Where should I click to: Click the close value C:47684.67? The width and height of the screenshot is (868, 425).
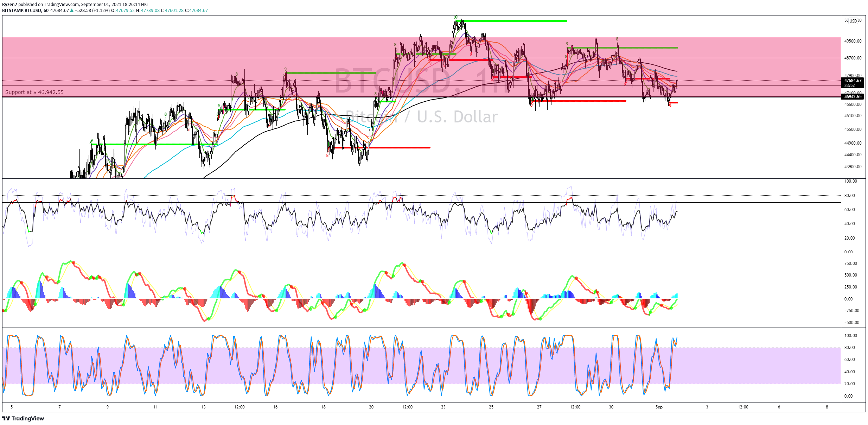pos(196,11)
